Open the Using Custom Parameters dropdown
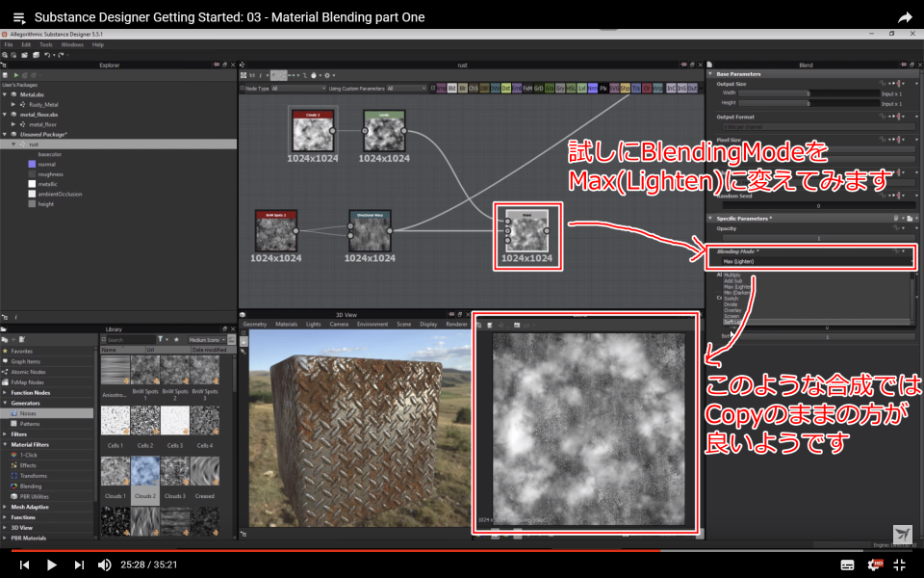Viewport: 924px width, 578px height. tap(406, 88)
